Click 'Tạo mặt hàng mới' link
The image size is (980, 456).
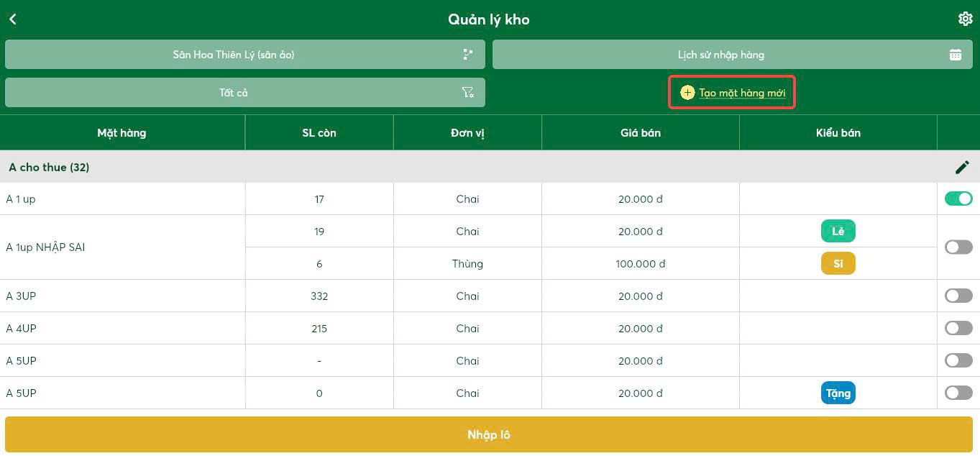[742, 93]
